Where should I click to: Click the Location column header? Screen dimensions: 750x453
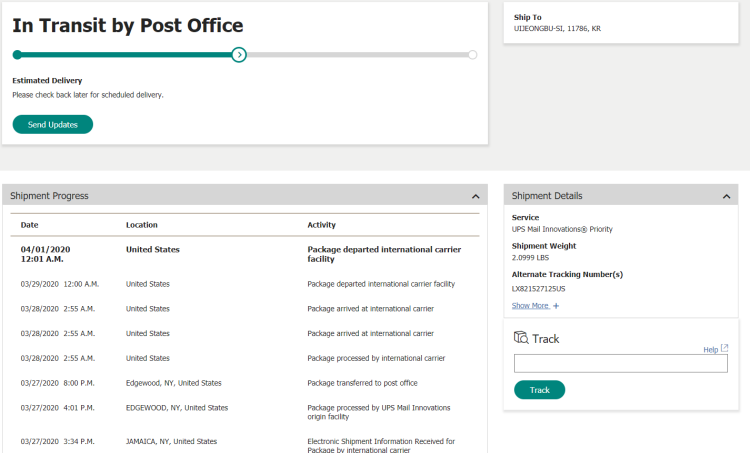pos(142,225)
